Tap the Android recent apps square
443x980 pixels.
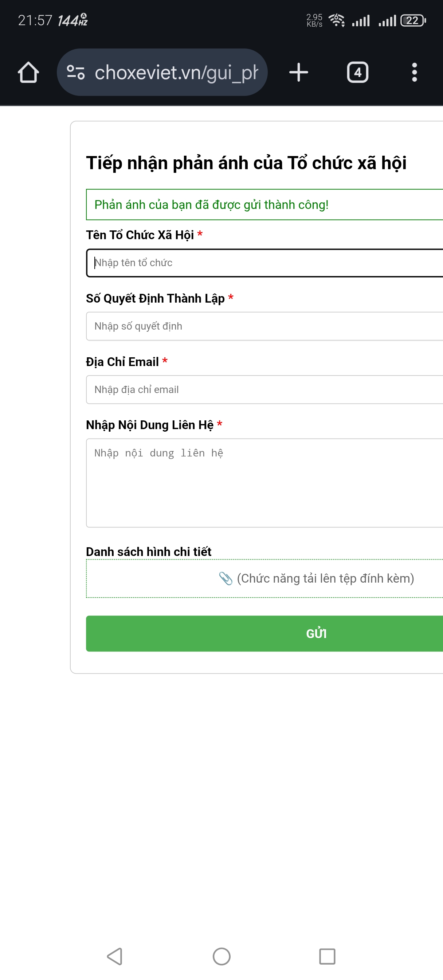coord(327,956)
